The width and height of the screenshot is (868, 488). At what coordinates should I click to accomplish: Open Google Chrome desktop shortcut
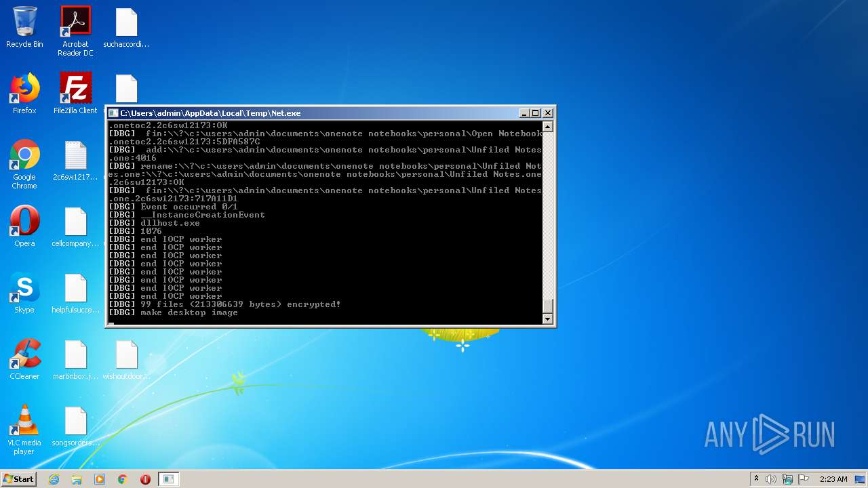tap(24, 165)
